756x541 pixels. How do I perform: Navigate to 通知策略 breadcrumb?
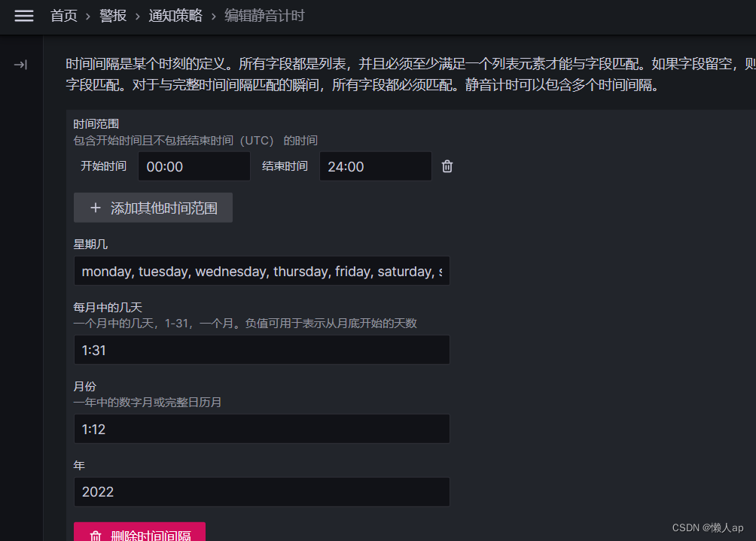[x=175, y=16]
